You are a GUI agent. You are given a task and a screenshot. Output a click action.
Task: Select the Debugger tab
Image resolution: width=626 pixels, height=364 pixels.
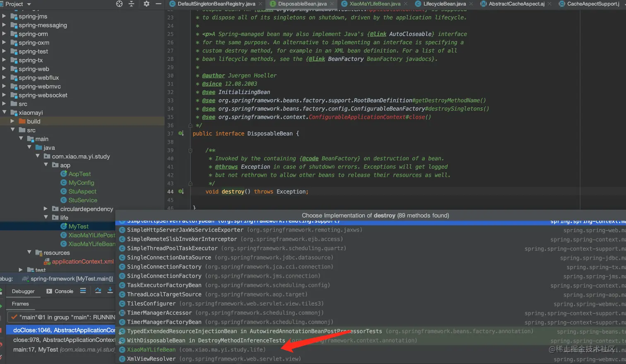point(23,291)
